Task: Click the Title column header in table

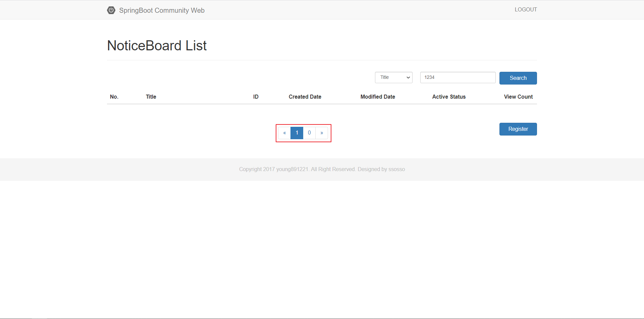Action: pyautogui.click(x=151, y=97)
